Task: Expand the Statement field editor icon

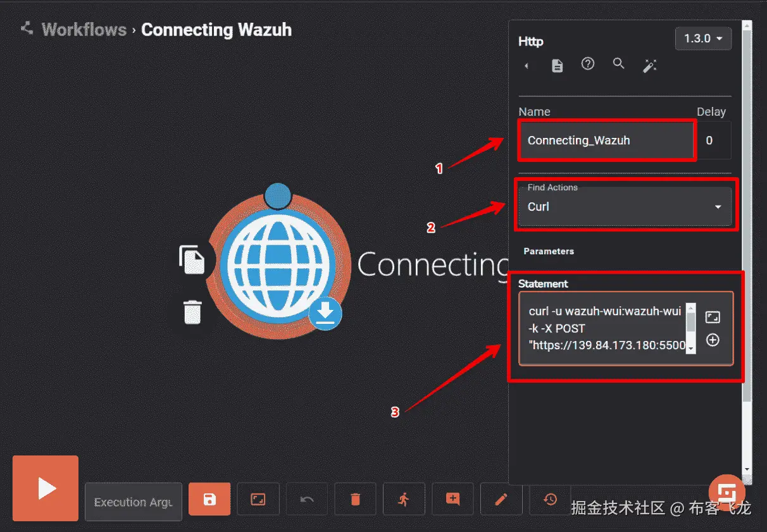Action: click(x=713, y=318)
